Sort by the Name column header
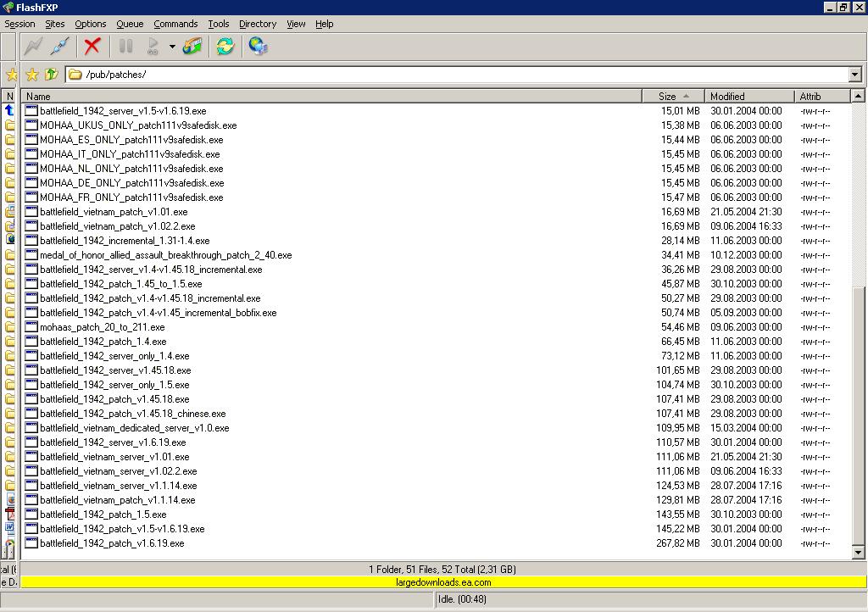 click(331, 97)
